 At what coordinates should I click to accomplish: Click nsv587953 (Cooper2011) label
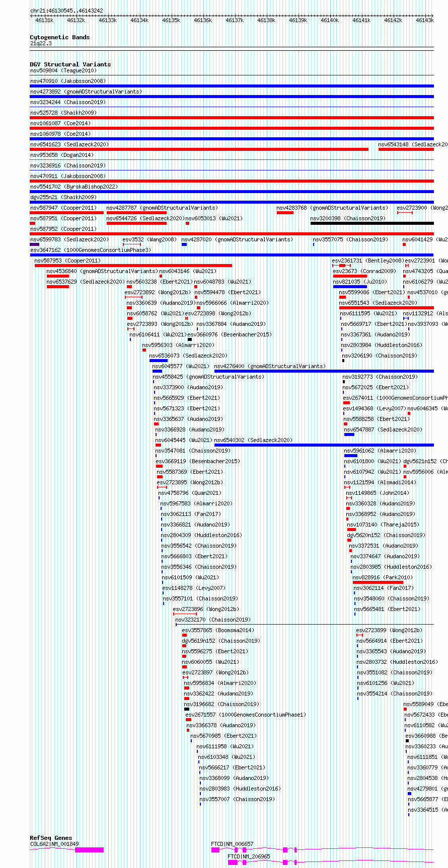67,261
